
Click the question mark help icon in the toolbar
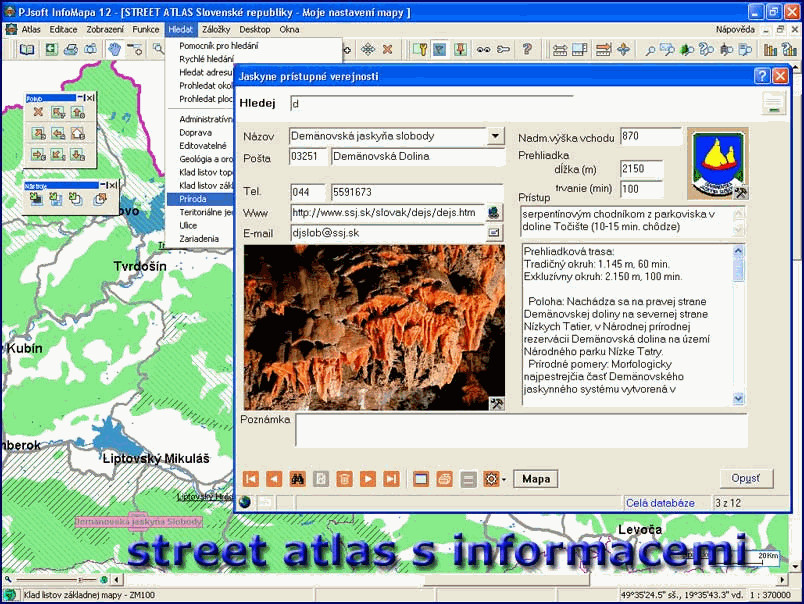point(527,49)
